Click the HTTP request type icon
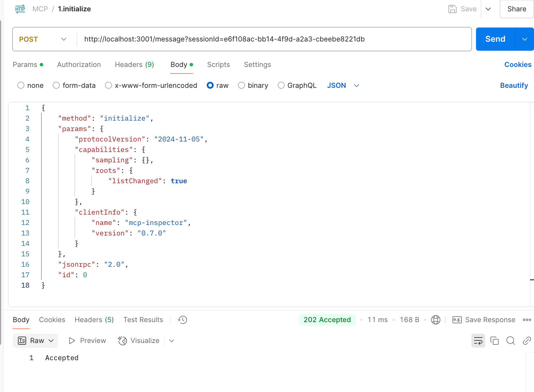Screen dimensions: 534x392 click(20, 9)
